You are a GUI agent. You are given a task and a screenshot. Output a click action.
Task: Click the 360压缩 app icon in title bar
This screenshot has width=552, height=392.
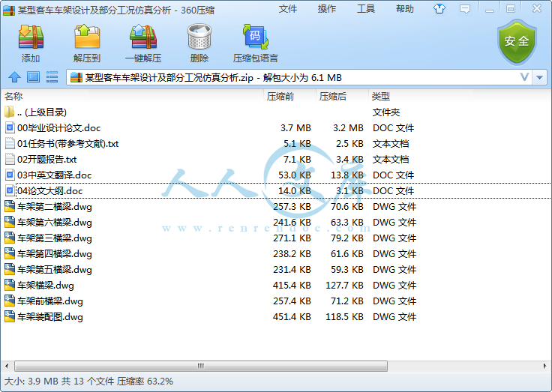pyautogui.click(x=9, y=10)
